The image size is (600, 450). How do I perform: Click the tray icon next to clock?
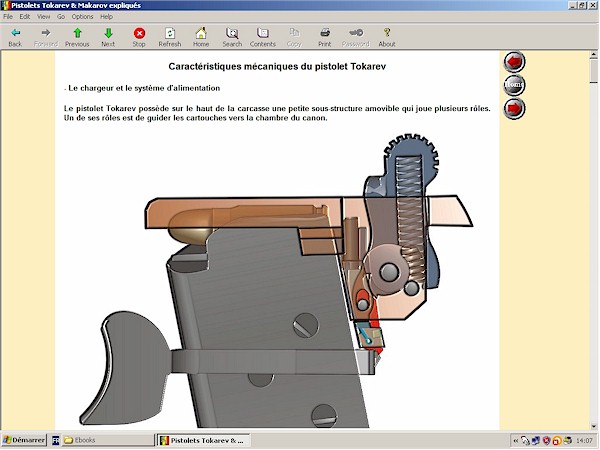pyautogui.click(x=567, y=441)
